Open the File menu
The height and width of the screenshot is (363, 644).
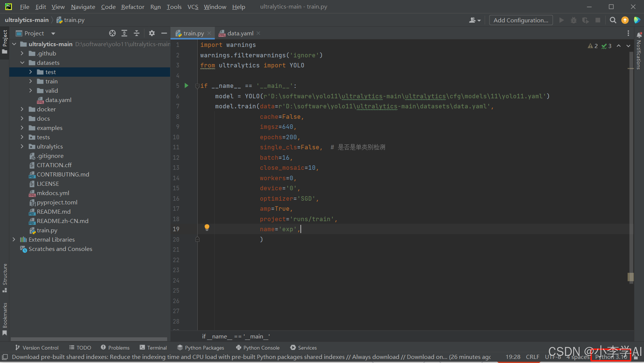[25, 7]
